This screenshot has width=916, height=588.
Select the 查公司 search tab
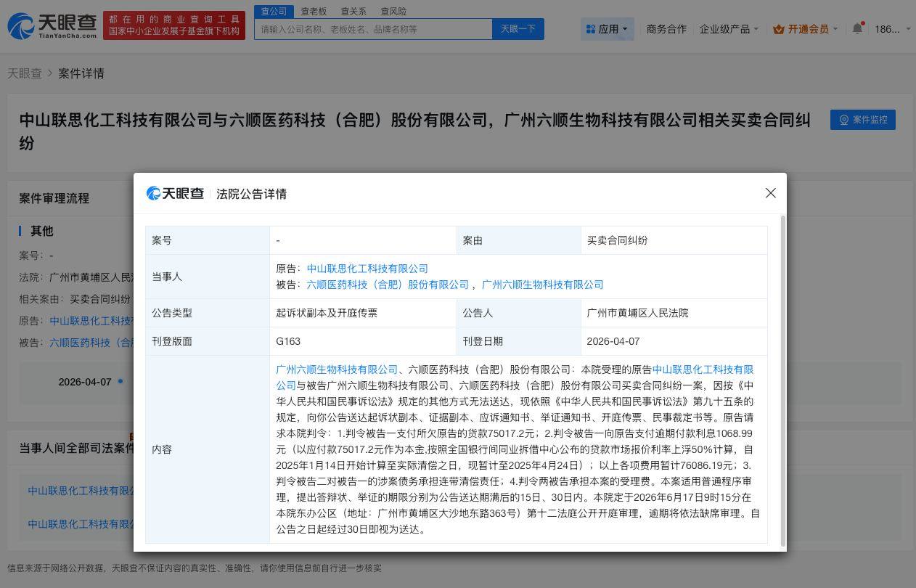274,11
